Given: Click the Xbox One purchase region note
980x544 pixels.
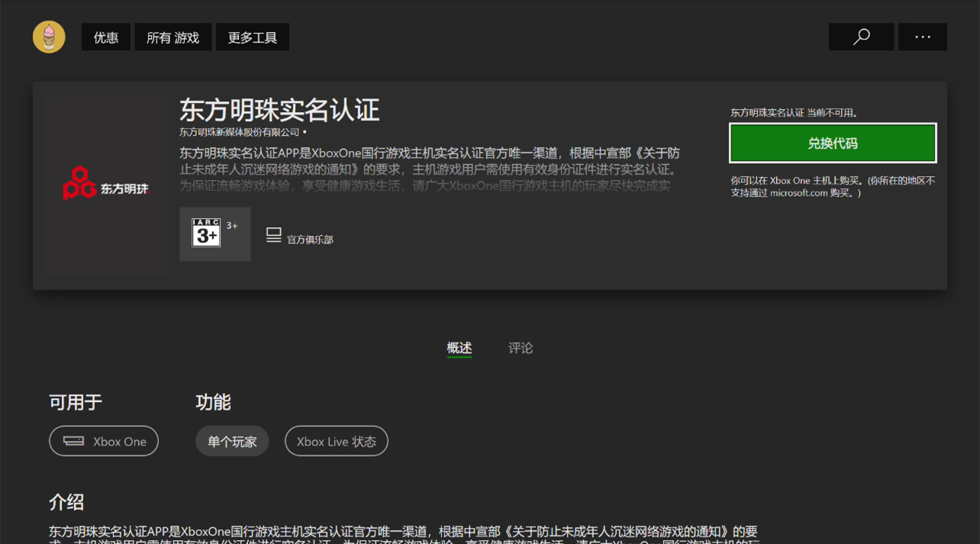Looking at the screenshot, I should [833, 187].
